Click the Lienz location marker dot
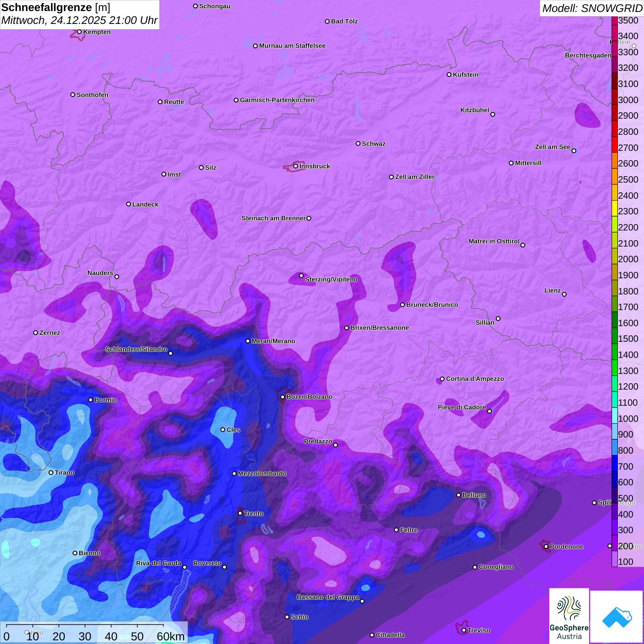 tap(564, 294)
